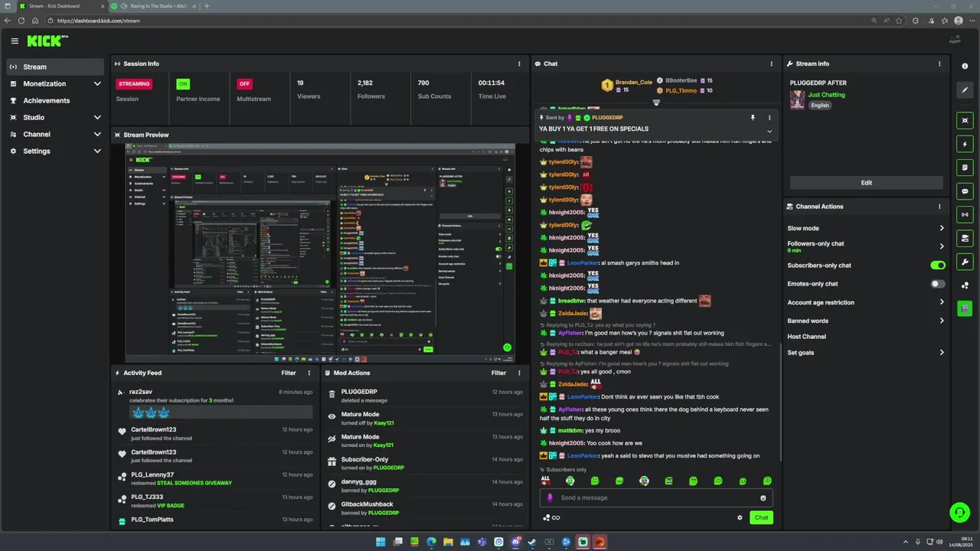980x551 pixels.
Task: Open Windows Start menu on taskbar
Action: pyautogui.click(x=381, y=542)
